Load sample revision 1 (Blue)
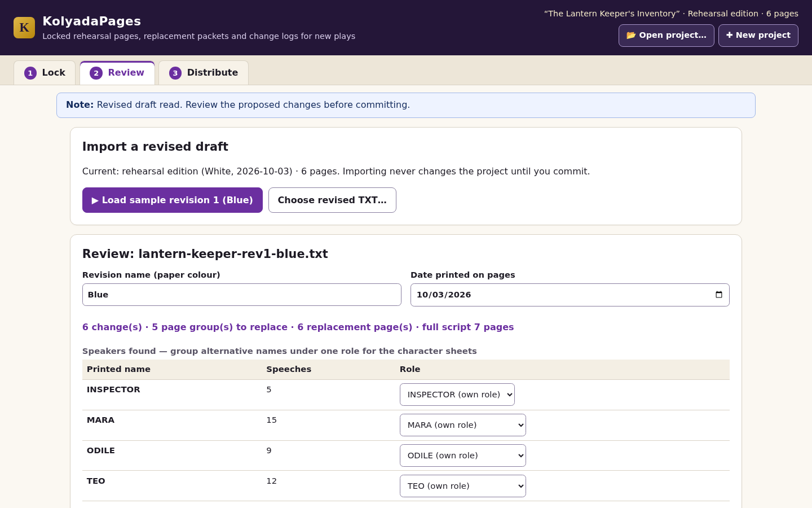Screen dimensions: 812x508 pos(173,200)
